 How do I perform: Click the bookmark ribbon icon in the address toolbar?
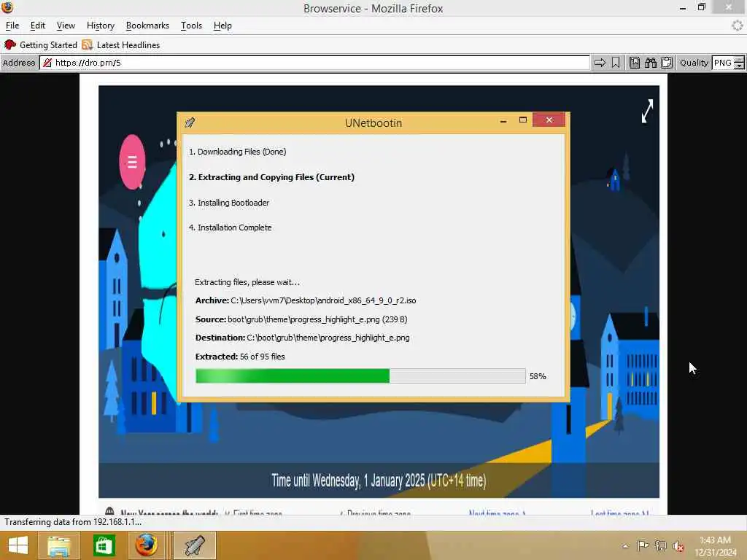tap(616, 63)
